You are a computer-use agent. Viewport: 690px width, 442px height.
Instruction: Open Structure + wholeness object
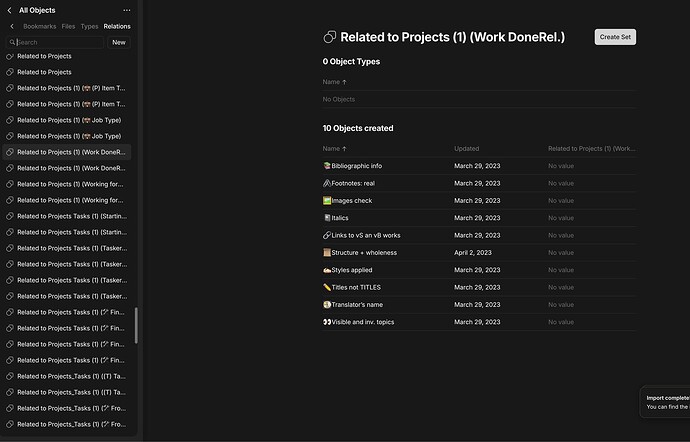(364, 253)
